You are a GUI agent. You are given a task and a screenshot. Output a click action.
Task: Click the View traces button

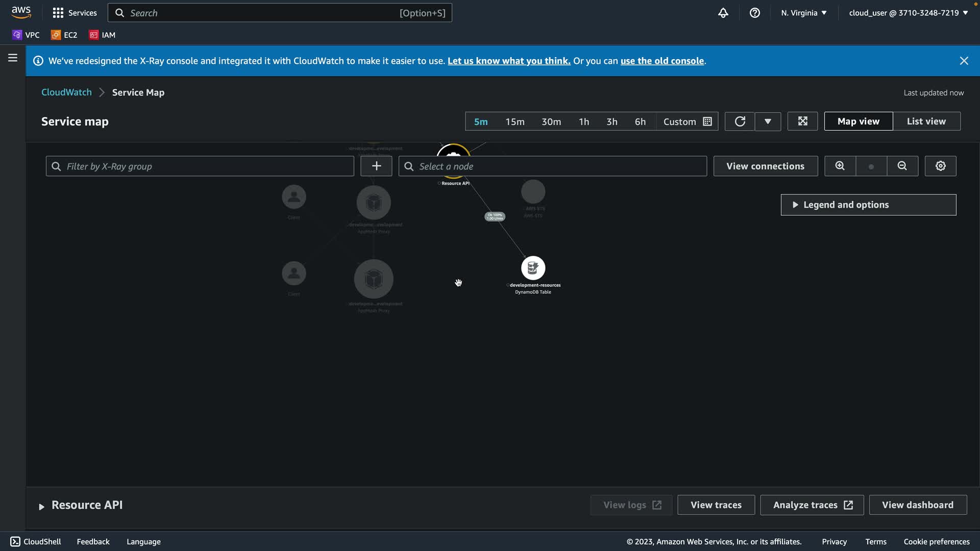pyautogui.click(x=716, y=505)
